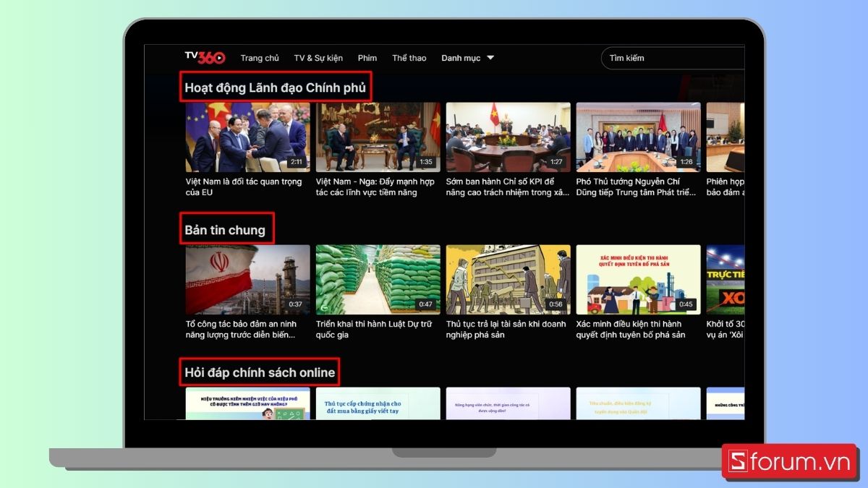Click the Tìm kiếm search field

coord(673,58)
